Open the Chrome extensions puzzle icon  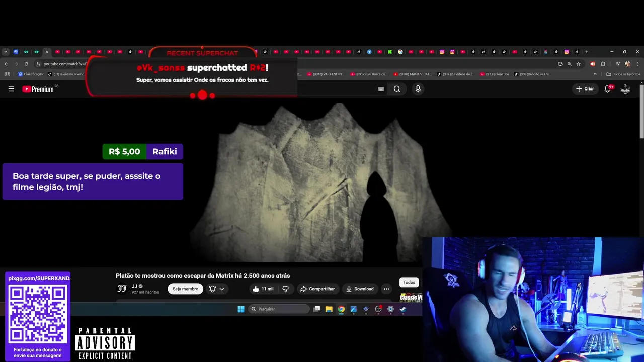603,64
